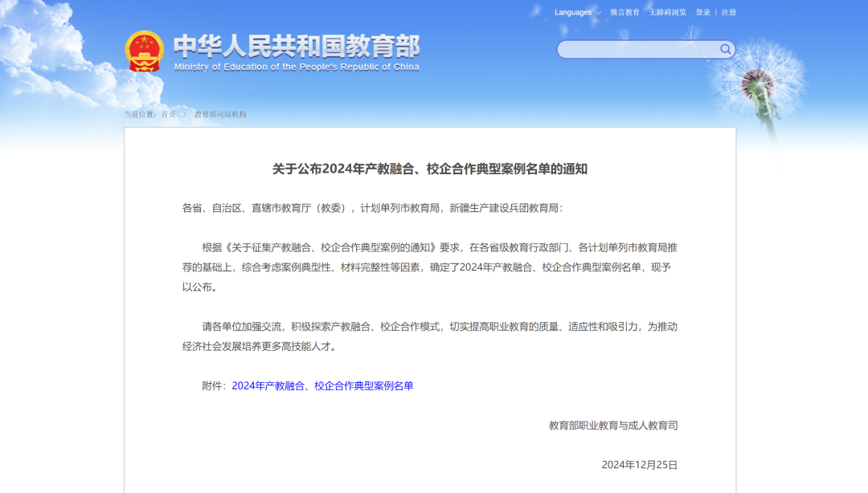Click the search magnifier icon
Screen dimensions: 868x493
coord(725,49)
